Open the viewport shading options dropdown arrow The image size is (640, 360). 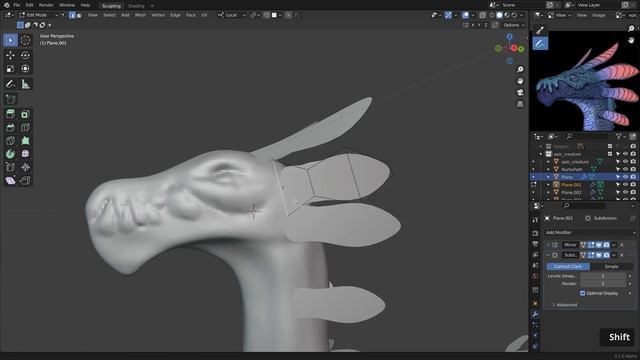(522, 15)
